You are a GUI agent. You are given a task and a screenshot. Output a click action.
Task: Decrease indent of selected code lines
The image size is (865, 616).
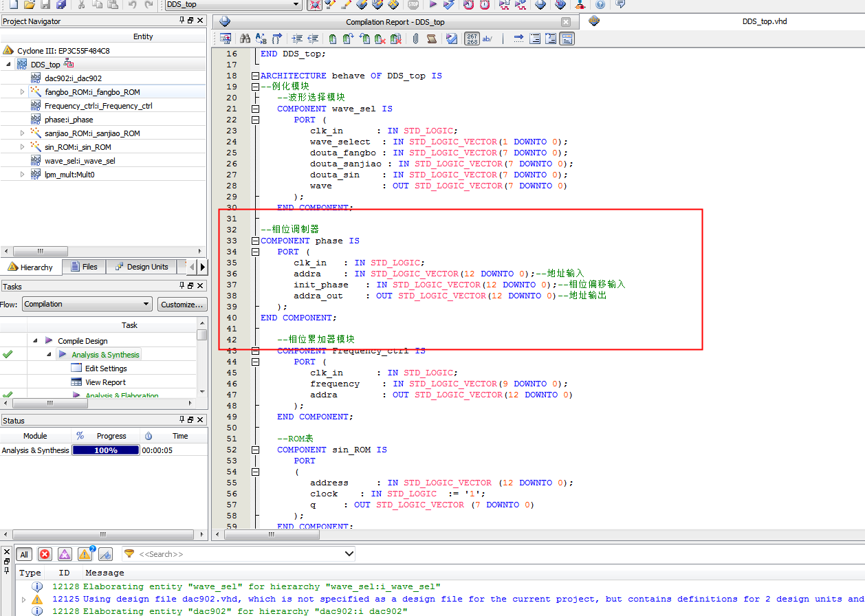313,38
